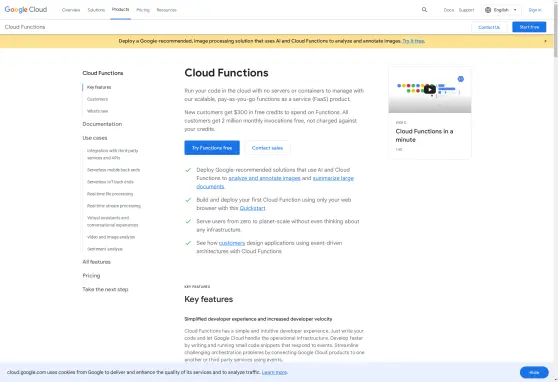This screenshot has width=558, height=382.
Task: Open the Quickstart link
Action: 252,208
